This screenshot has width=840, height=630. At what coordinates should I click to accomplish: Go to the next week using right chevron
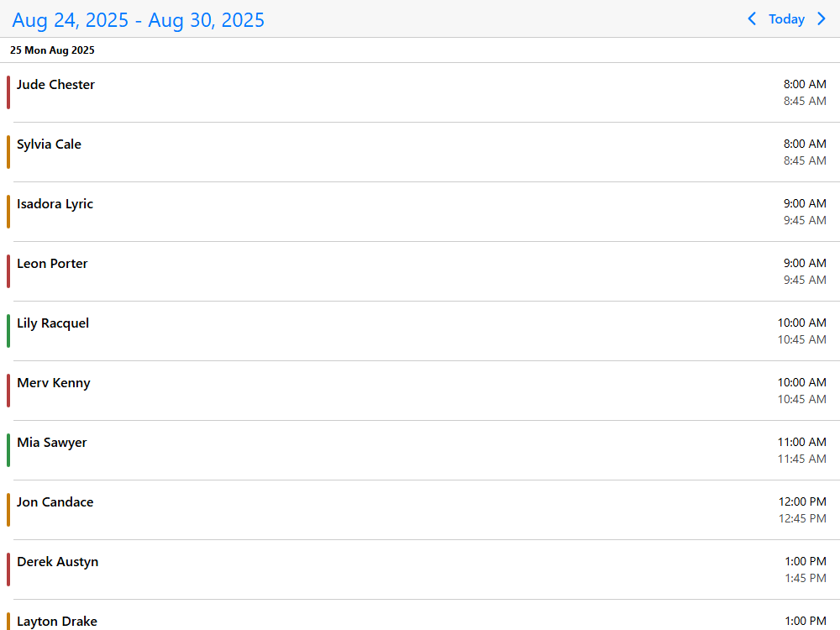[x=822, y=18]
